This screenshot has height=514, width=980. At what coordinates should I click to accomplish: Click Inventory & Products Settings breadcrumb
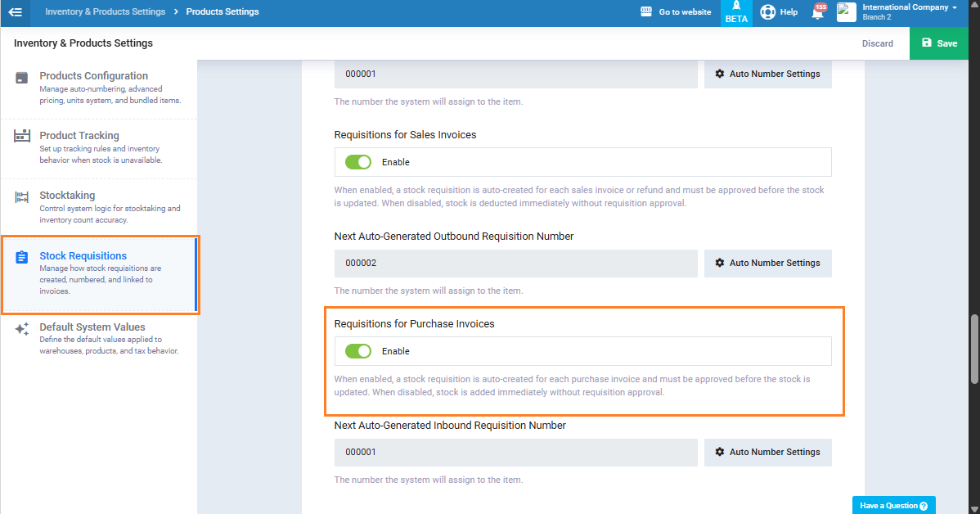pyautogui.click(x=105, y=12)
